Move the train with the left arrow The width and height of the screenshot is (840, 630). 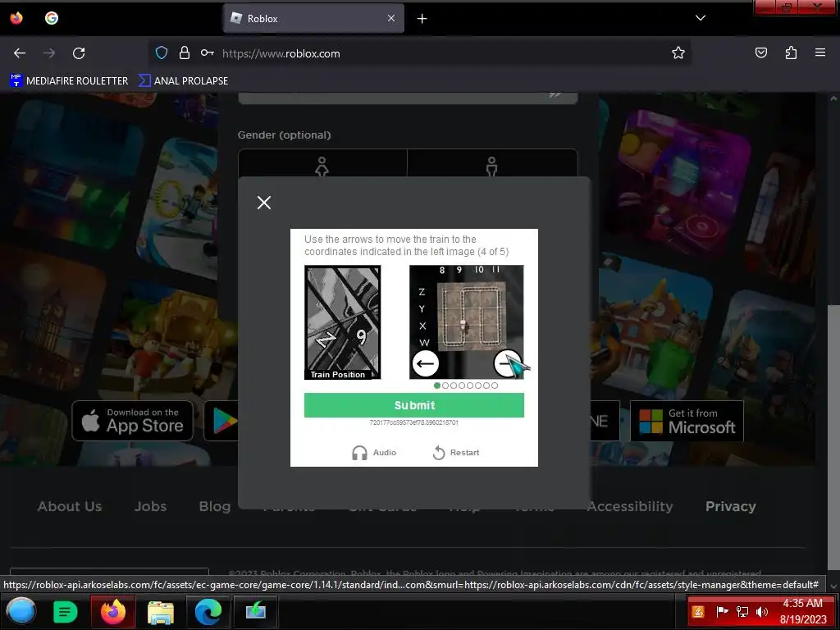(x=426, y=363)
